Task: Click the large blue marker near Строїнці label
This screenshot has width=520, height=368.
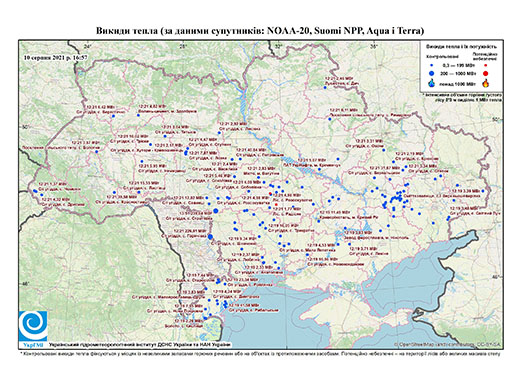Action: 215,210
